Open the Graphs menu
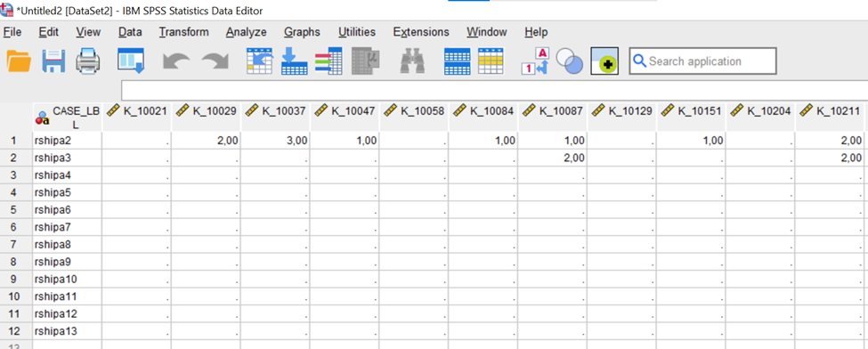 [x=302, y=32]
